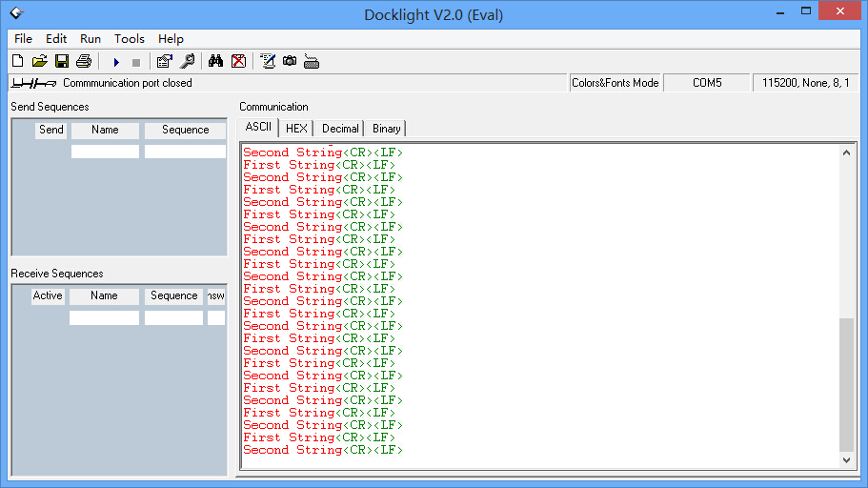
Task: Click COM5 port status field
Action: [x=707, y=83]
